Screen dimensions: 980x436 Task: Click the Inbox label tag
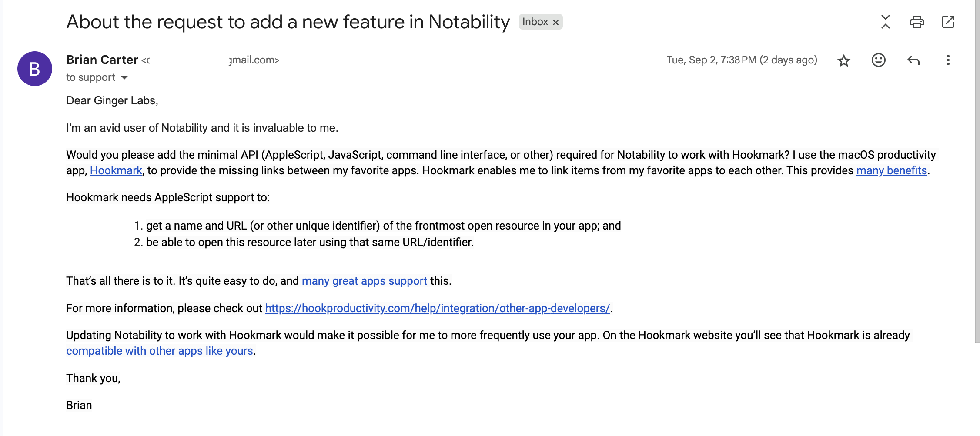pyautogui.click(x=535, y=22)
